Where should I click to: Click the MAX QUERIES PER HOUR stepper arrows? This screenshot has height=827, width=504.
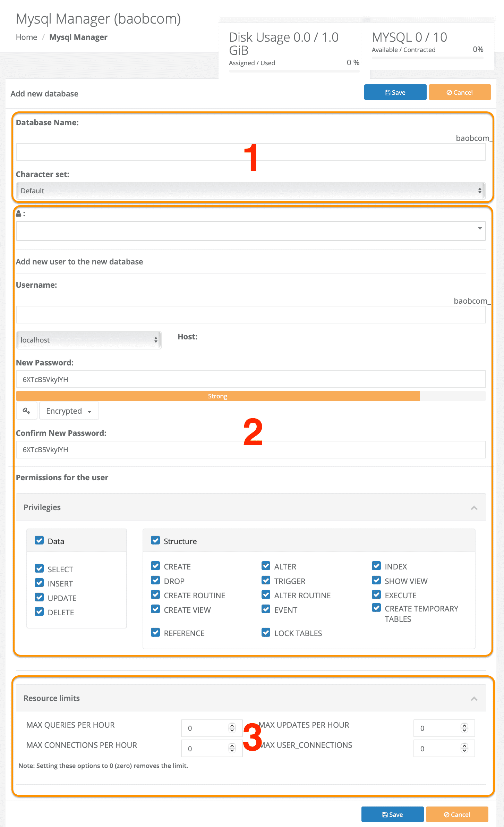232,728
